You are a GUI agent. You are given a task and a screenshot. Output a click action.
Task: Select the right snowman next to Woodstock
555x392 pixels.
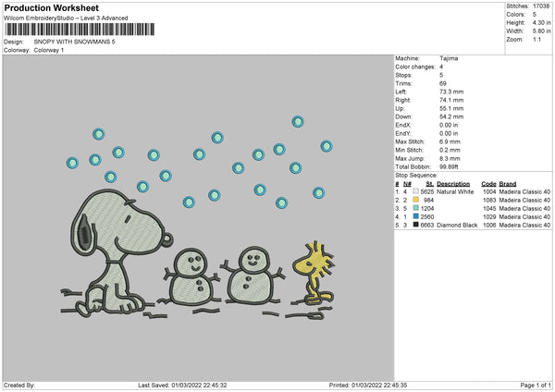click(252, 276)
